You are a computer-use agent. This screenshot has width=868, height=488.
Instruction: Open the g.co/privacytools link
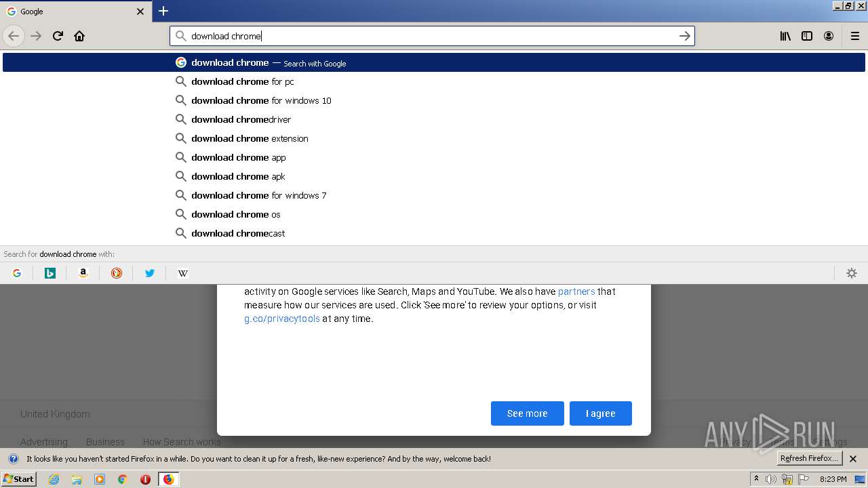[x=282, y=319]
